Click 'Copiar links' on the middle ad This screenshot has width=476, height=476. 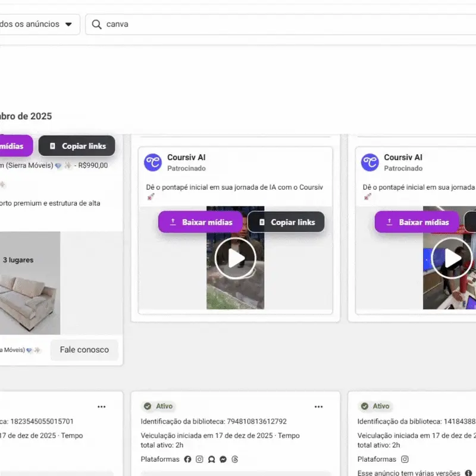pos(286,222)
